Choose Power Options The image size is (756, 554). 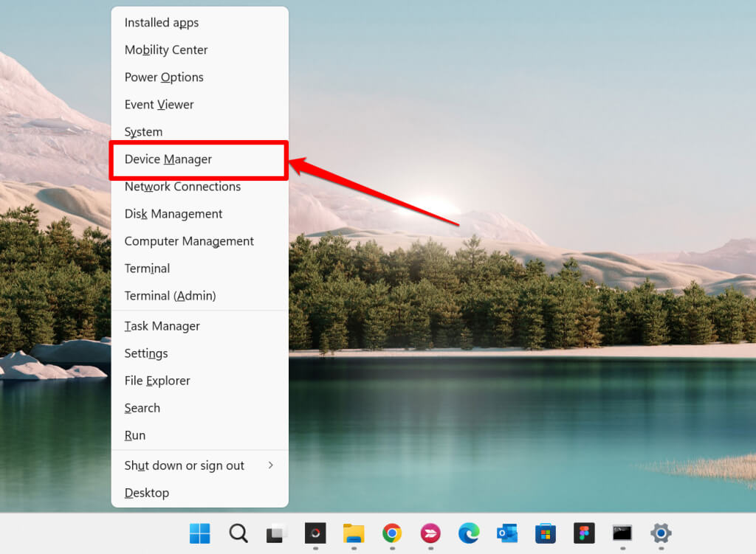[x=199, y=77]
